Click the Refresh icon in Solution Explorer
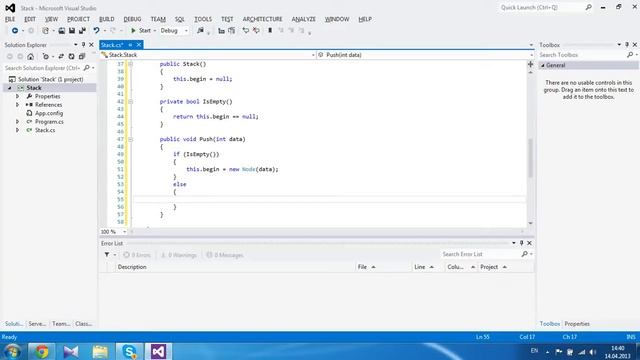Image resolution: width=640 pixels, height=360 pixels. pos(71,56)
